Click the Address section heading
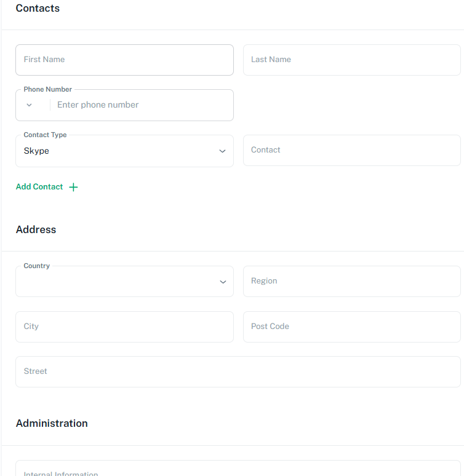The width and height of the screenshot is (464, 476). click(x=36, y=229)
